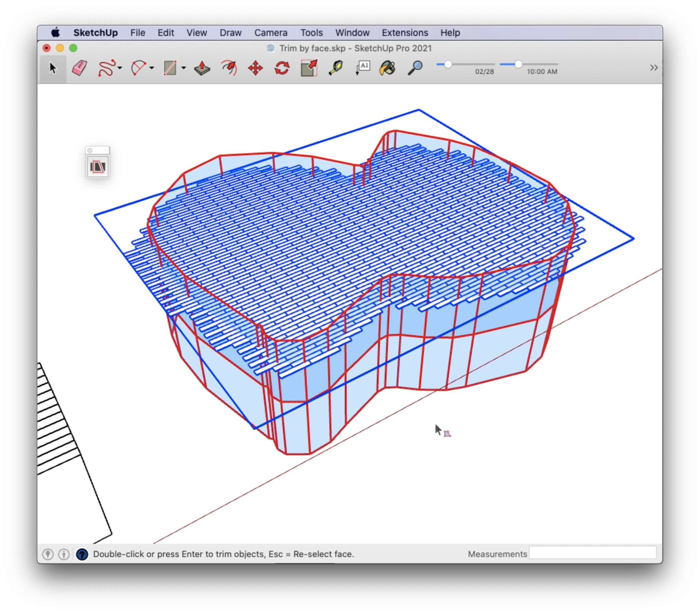Open the Paint Bucket tool
The height and width of the screenshot is (613, 700).
pyautogui.click(x=388, y=68)
